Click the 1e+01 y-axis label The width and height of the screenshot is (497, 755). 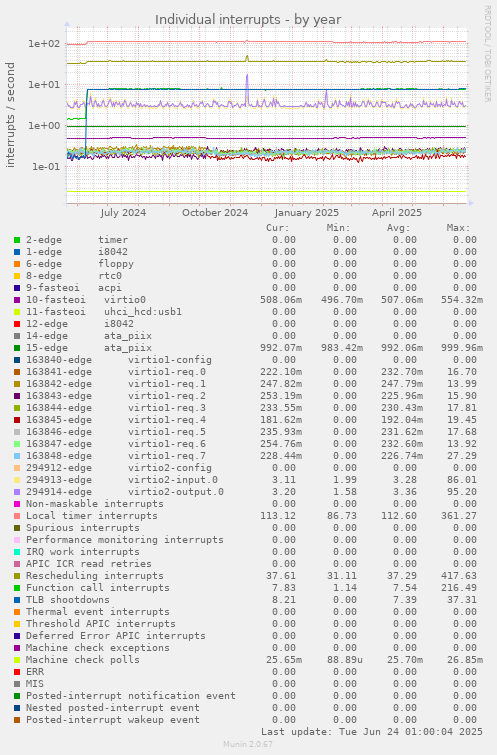(44, 85)
